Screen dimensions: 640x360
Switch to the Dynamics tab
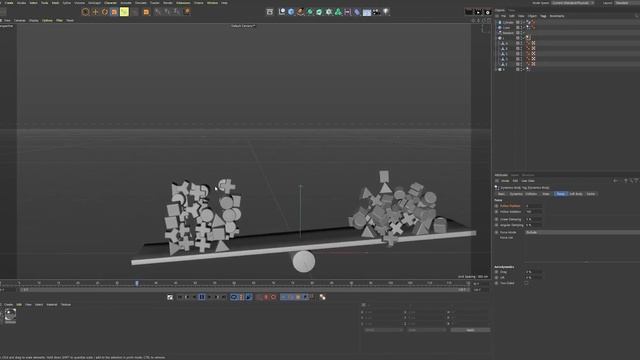coord(516,194)
